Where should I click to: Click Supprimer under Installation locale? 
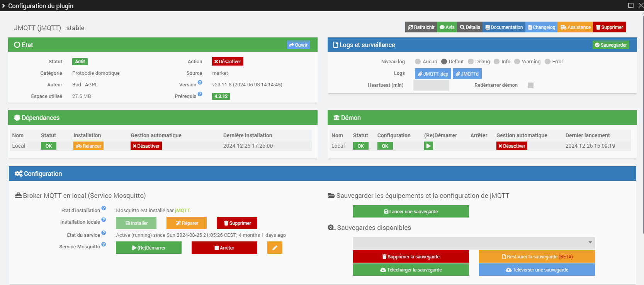[237, 223]
